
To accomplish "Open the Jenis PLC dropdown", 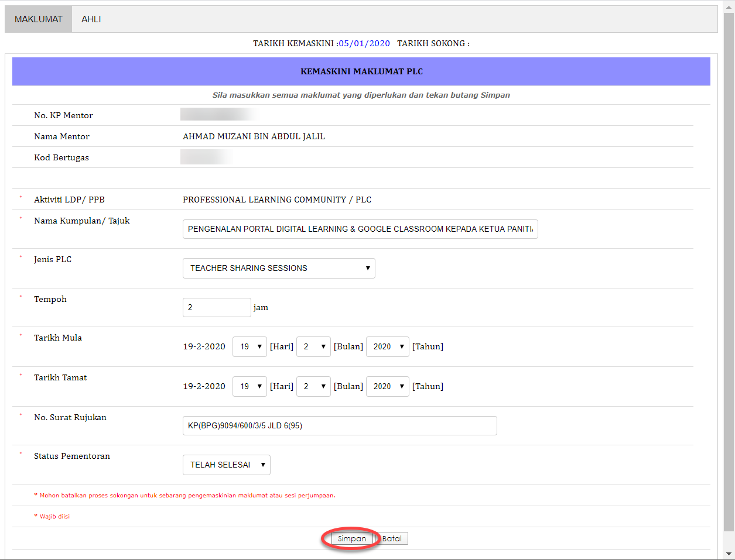I will (x=279, y=268).
